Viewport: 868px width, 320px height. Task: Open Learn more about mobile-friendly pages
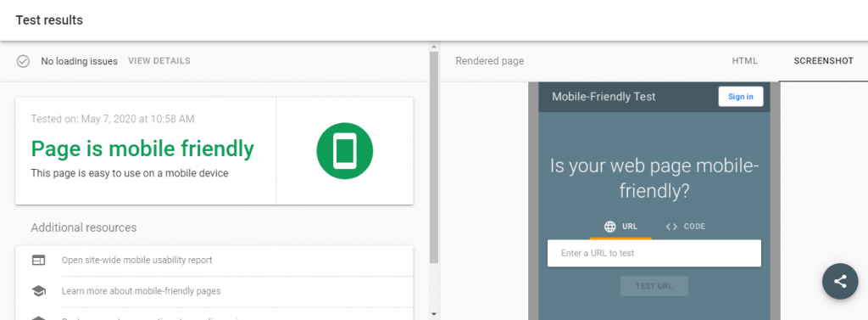tap(142, 290)
